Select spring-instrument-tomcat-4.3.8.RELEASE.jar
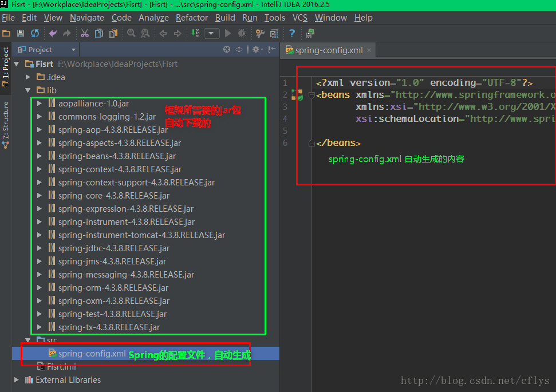 tap(141, 235)
